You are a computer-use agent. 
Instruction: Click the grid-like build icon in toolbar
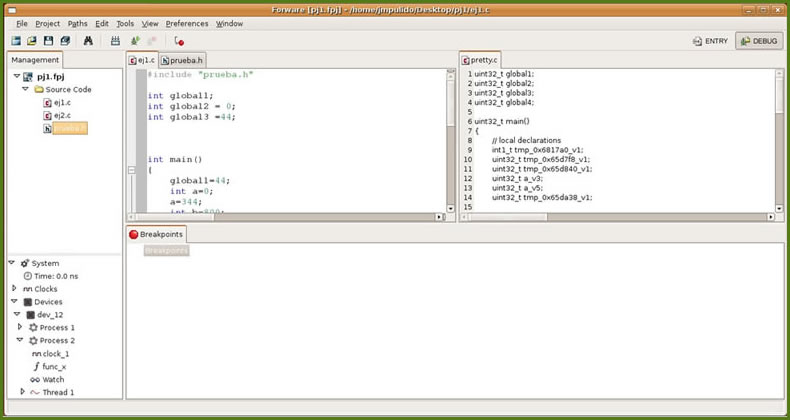[116, 41]
